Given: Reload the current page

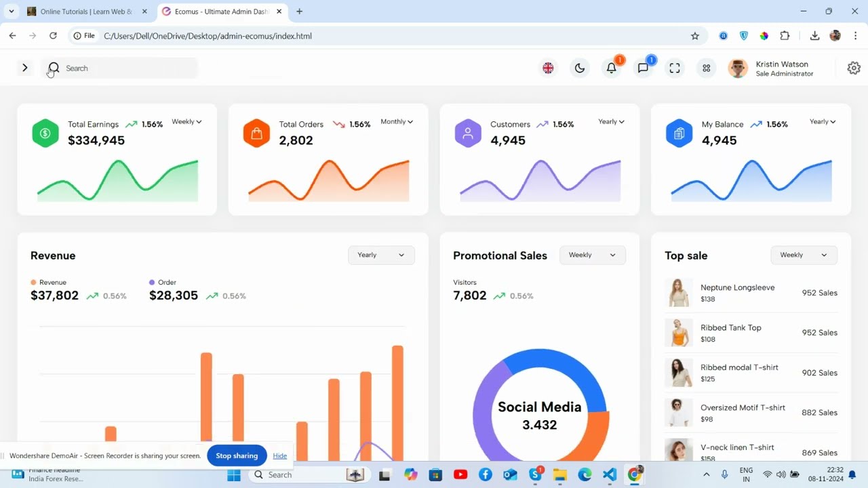Looking at the screenshot, I should pyautogui.click(x=53, y=36).
